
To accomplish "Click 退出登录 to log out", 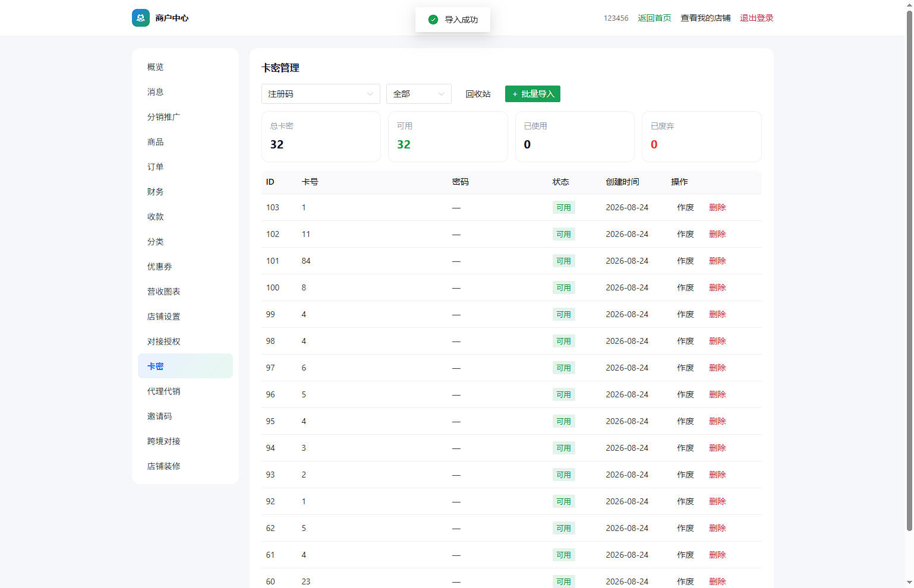I will 757,18.
